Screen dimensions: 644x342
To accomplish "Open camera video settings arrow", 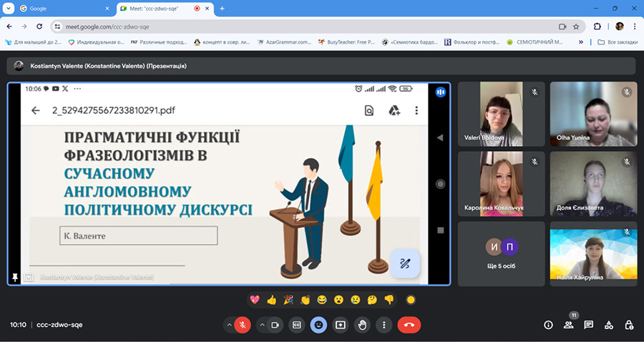I will (262, 325).
